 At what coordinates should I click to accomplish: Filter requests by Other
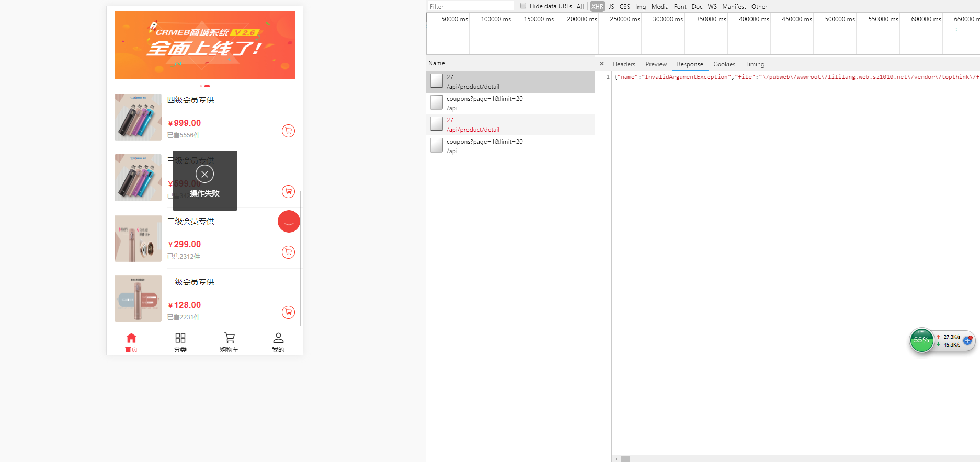pyautogui.click(x=759, y=7)
